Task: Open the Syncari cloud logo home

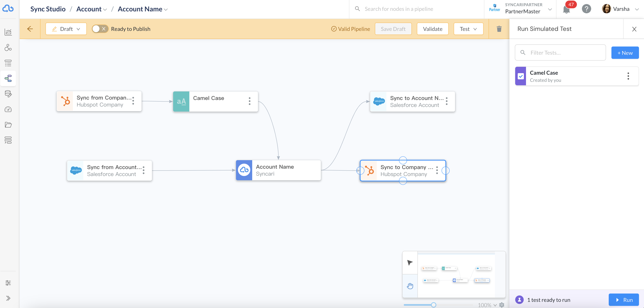Action: pyautogui.click(x=8, y=9)
